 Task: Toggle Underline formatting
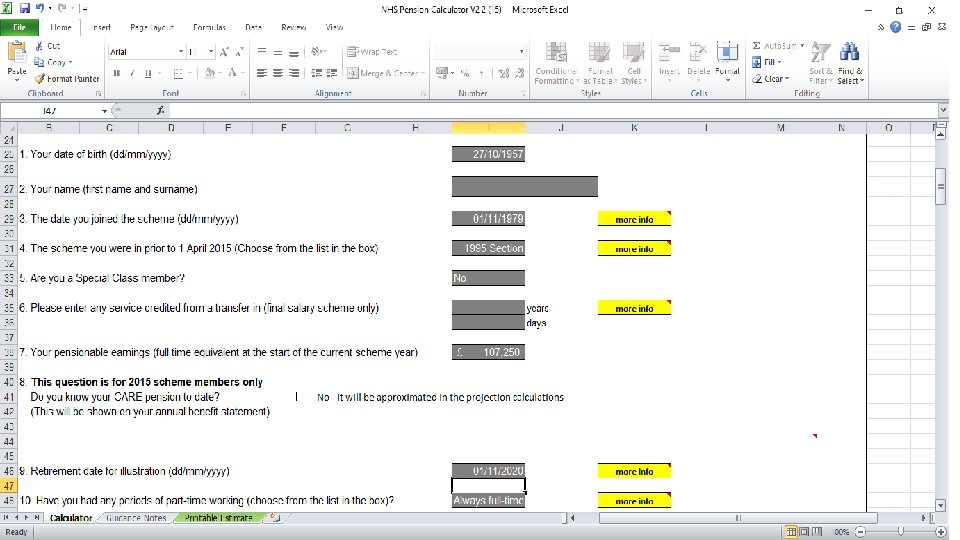148,73
